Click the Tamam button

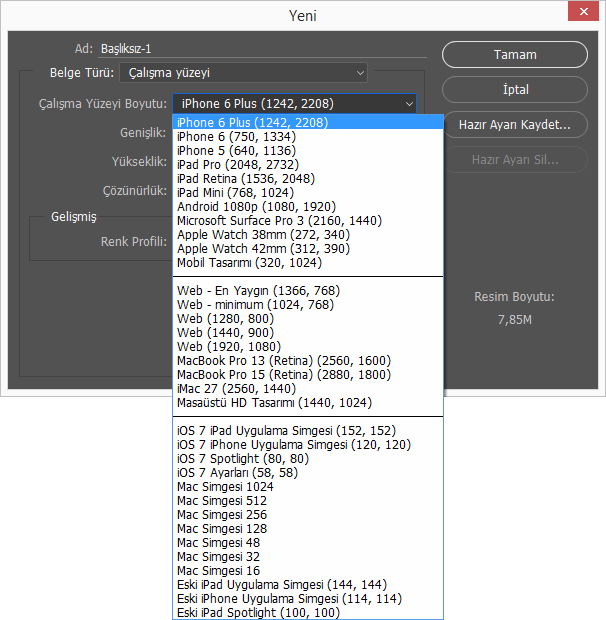515,55
